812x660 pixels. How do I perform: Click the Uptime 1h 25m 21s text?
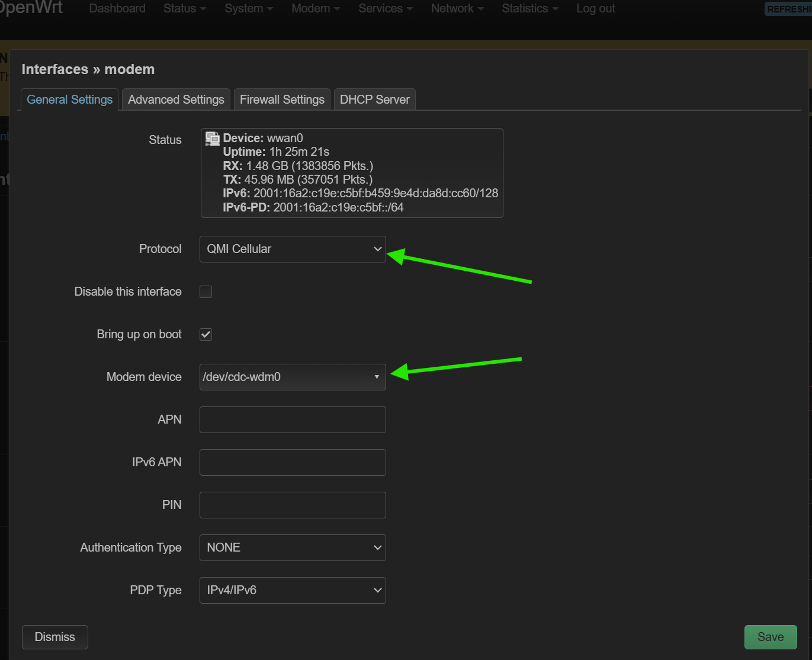pyautogui.click(x=276, y=152)
